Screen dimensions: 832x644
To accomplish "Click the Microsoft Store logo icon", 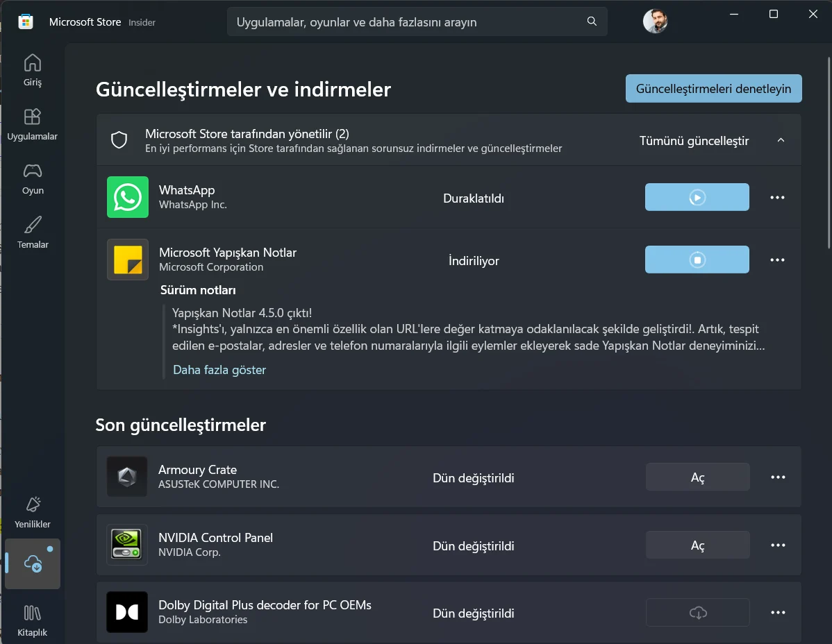I will [26, 22].
